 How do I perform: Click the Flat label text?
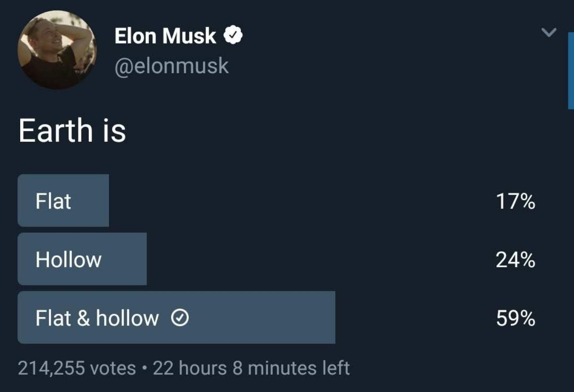tap(53, 201)
